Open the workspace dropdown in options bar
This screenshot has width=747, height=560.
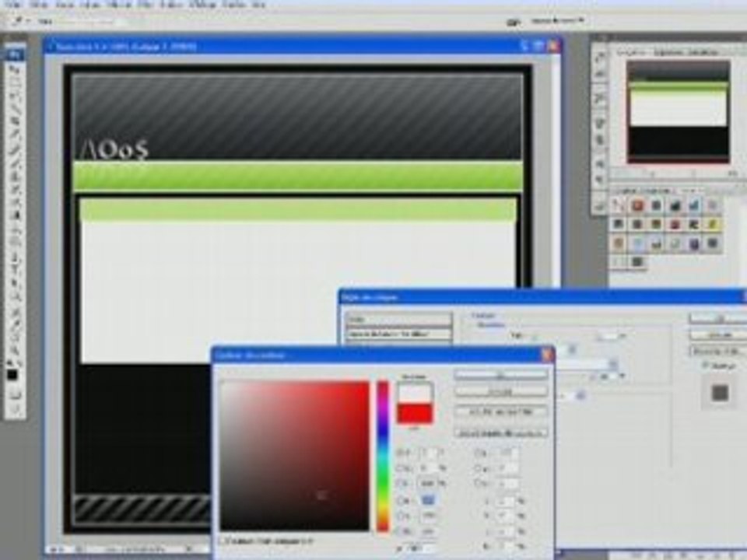point(557,21)
